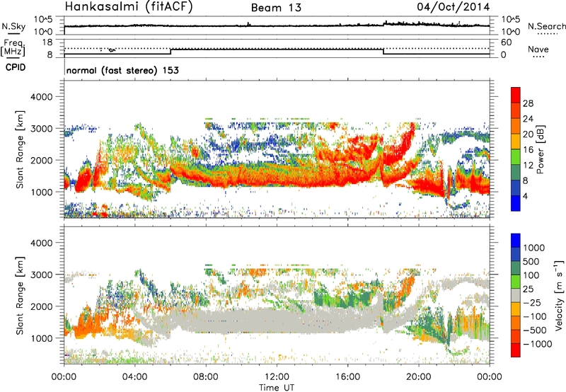The height and width of the screenshot is (392, 566).
Task: Click the sky noise trace in the top panel
Action: (277, 25)
